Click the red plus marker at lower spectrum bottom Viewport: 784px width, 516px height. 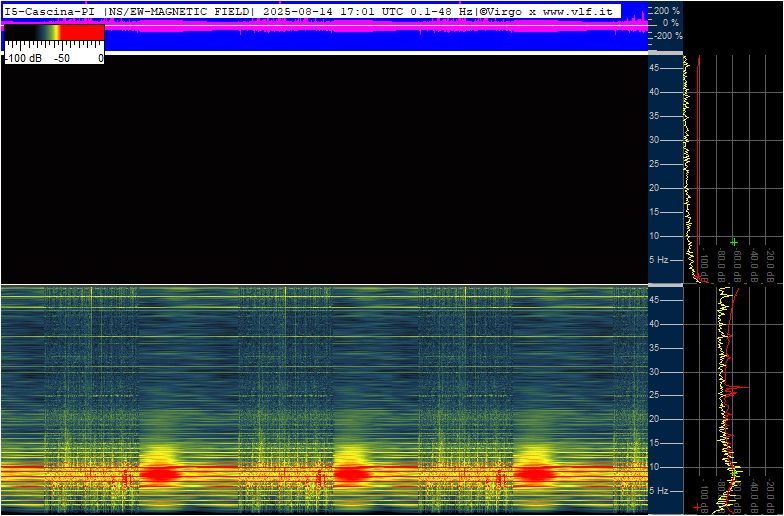[x=698, y=508]
